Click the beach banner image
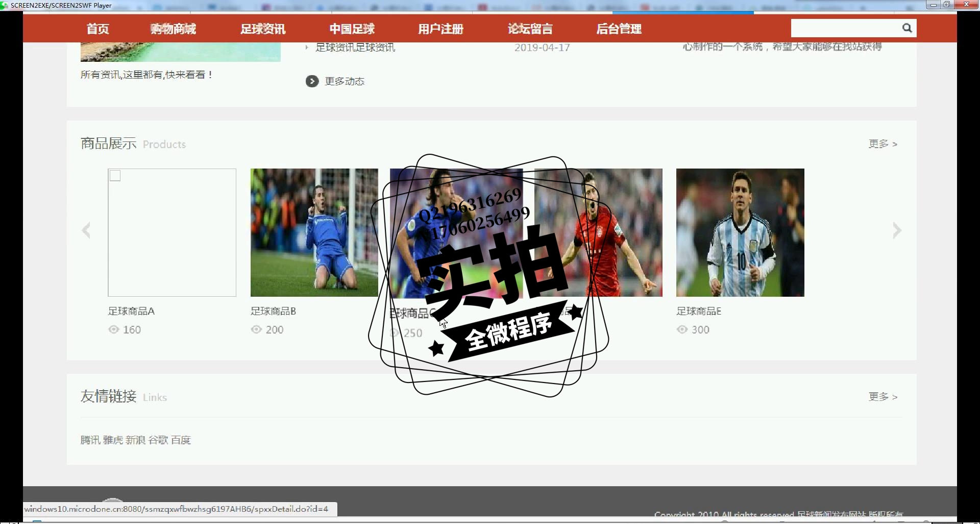This screenshot has width=980, height=524. (181, 52)
